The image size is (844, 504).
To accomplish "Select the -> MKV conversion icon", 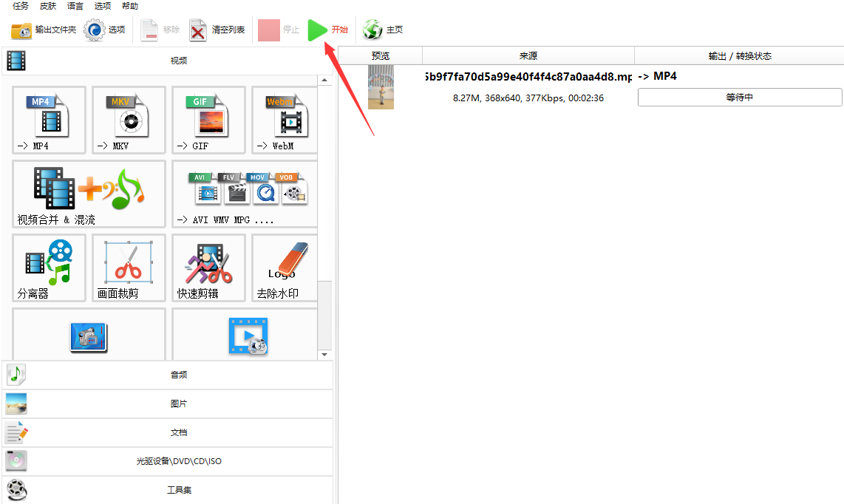I will click(x=129, y=120).
